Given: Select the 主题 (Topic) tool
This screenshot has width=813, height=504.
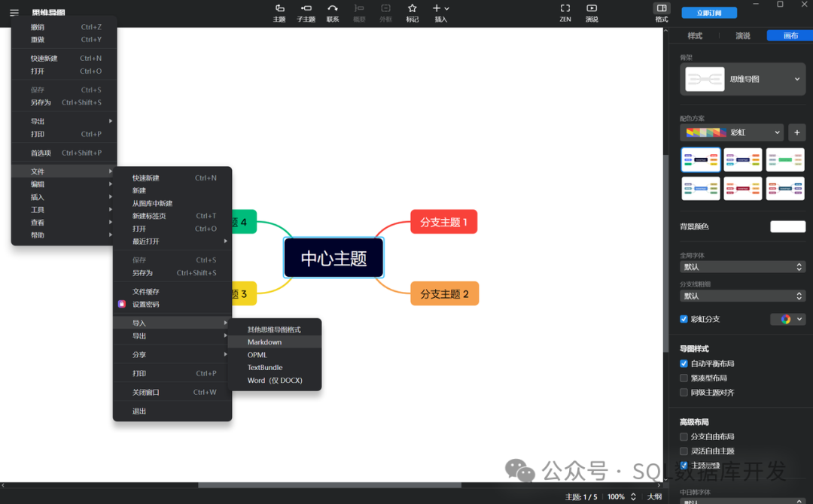Looking at the screenshot, I should 279,14.
